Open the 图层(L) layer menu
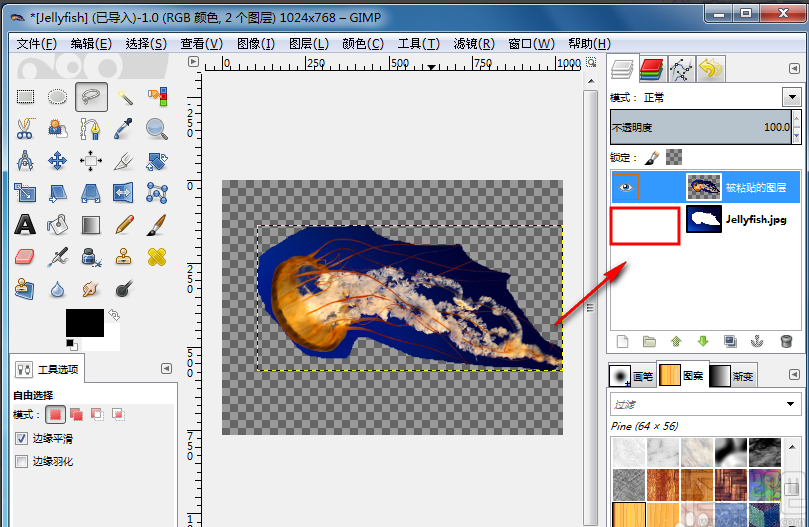 [309, 44]
